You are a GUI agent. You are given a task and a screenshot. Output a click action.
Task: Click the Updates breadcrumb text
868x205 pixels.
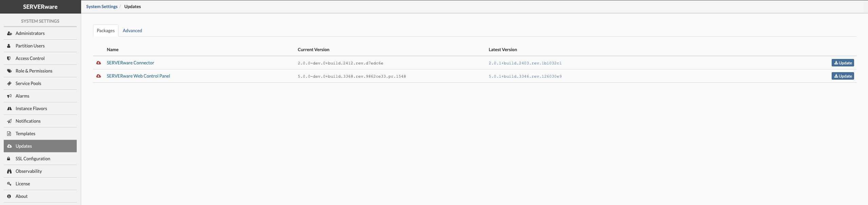click(x=132, y=6)
